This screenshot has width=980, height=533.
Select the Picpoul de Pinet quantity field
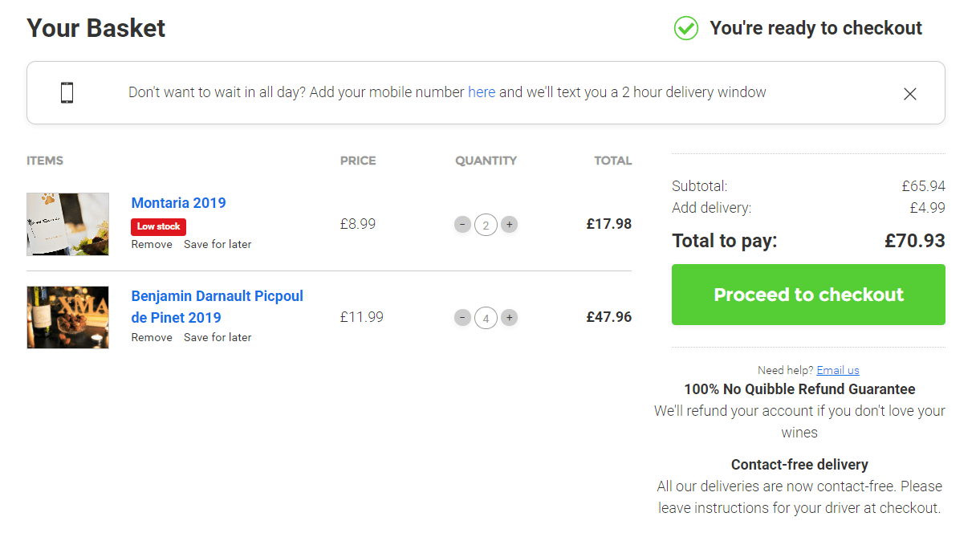tap(486, 318)
